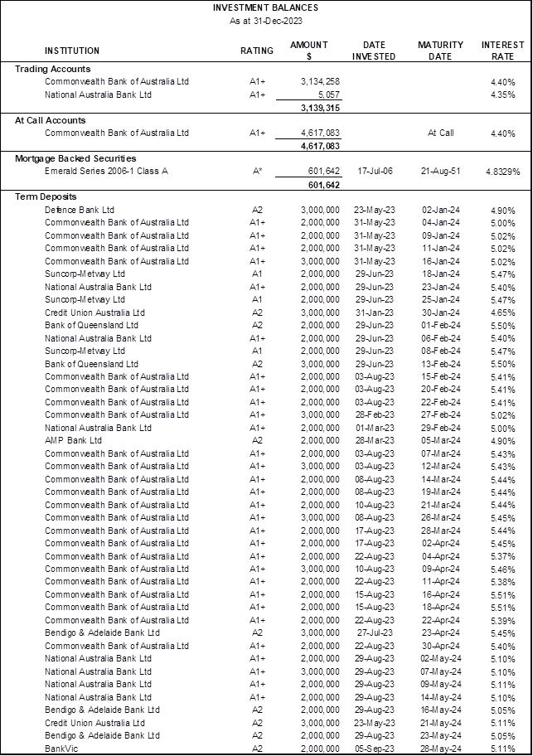Click the maturity date 04-Jan-24
Screen dimensions: 533x756
tap(440, 223)
